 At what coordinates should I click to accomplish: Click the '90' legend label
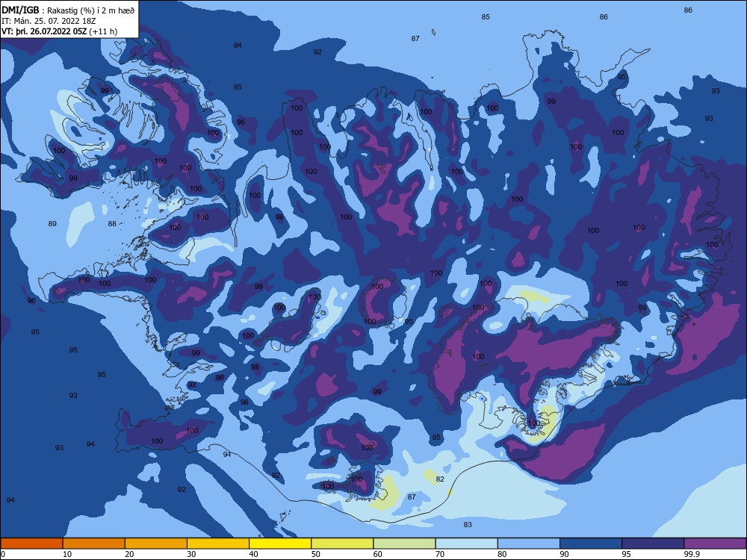tap(564, 554)
